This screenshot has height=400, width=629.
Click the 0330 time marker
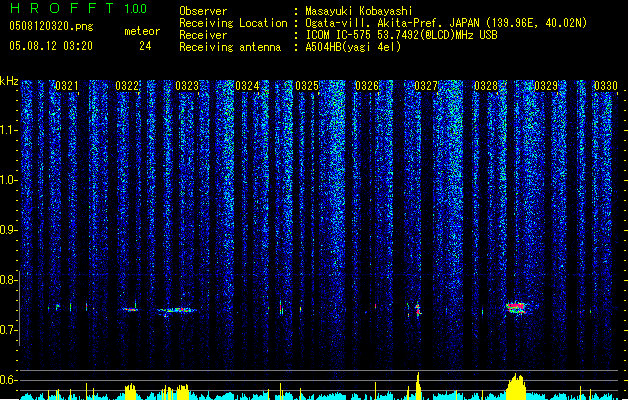coord(606,86)
